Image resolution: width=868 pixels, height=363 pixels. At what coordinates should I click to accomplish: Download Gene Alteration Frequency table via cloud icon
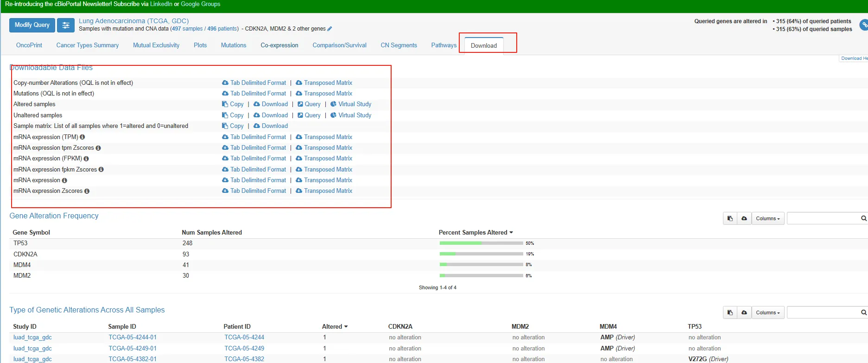(x=744, y=218)
